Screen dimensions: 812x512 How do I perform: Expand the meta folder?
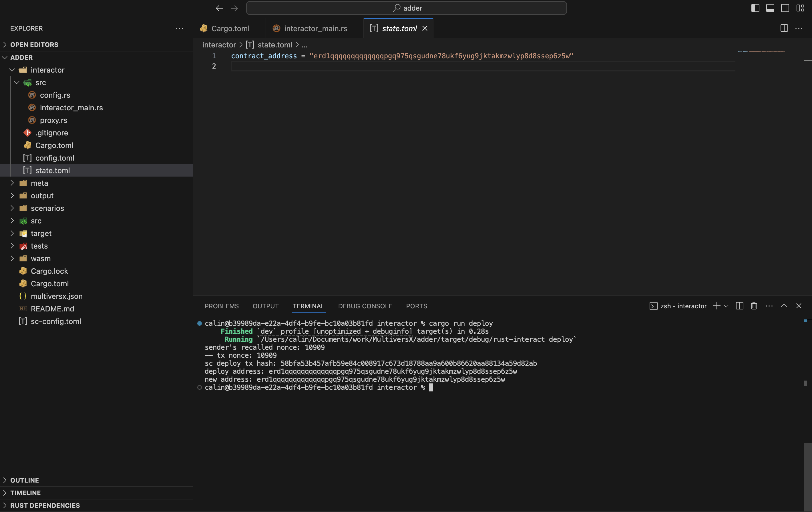[x=96, y=183]
